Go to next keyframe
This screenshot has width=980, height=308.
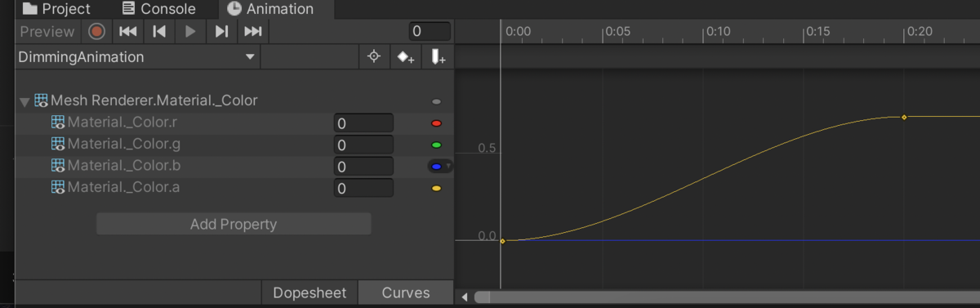(x=221, y=32)
